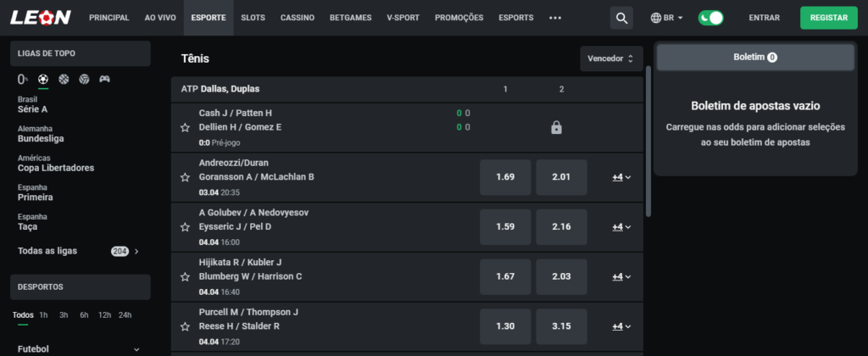Select the game controller esports icon
The height and width of the screenshot is (356, 868).
[104, 80]
